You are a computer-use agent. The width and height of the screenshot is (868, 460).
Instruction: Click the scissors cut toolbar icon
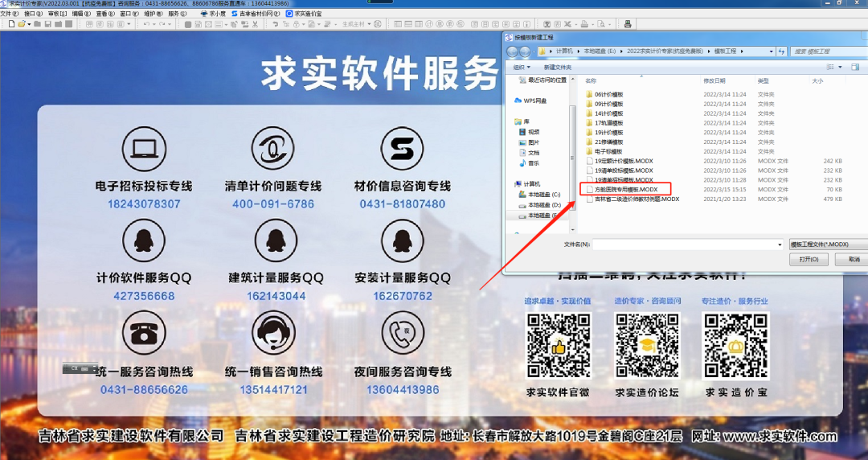(x=256, y=24)
